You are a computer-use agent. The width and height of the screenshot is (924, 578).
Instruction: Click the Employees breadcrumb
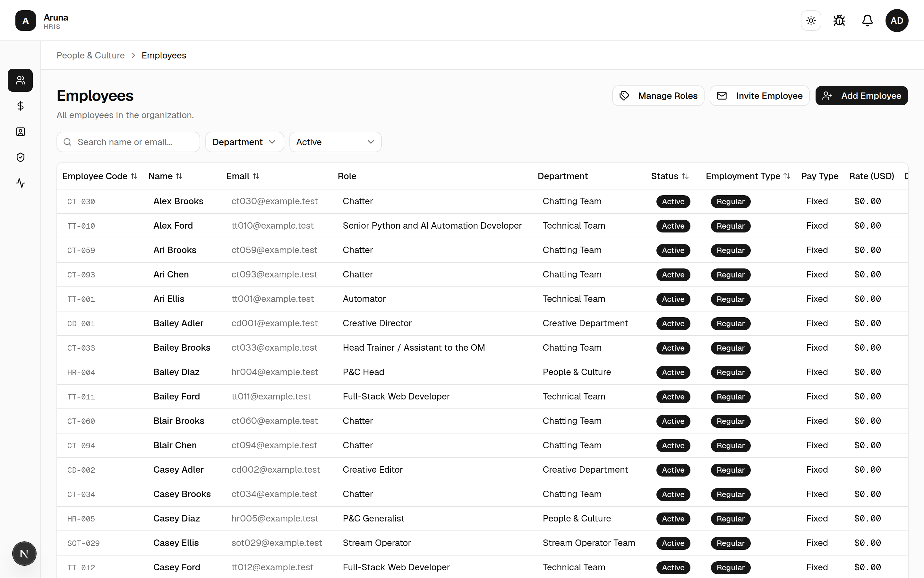(164, 56)
